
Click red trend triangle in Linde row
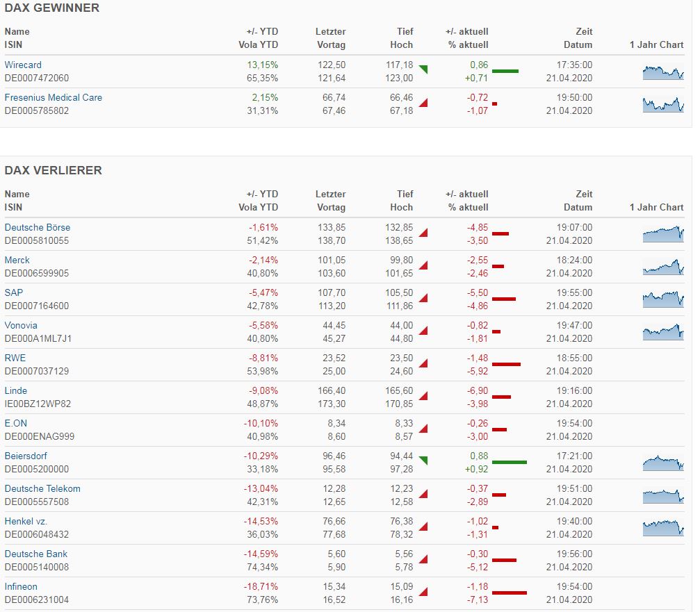click(x=424, y=396)
